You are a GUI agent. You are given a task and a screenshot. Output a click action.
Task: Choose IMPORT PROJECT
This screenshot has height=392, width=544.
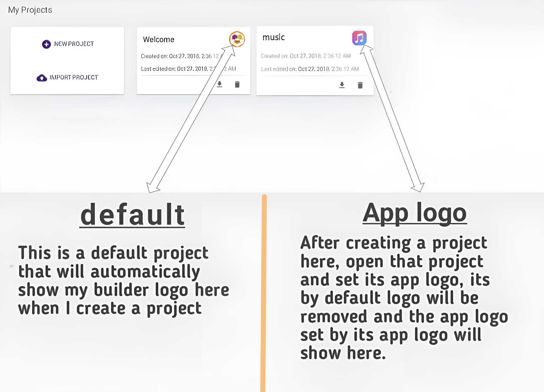coord(67,78)
